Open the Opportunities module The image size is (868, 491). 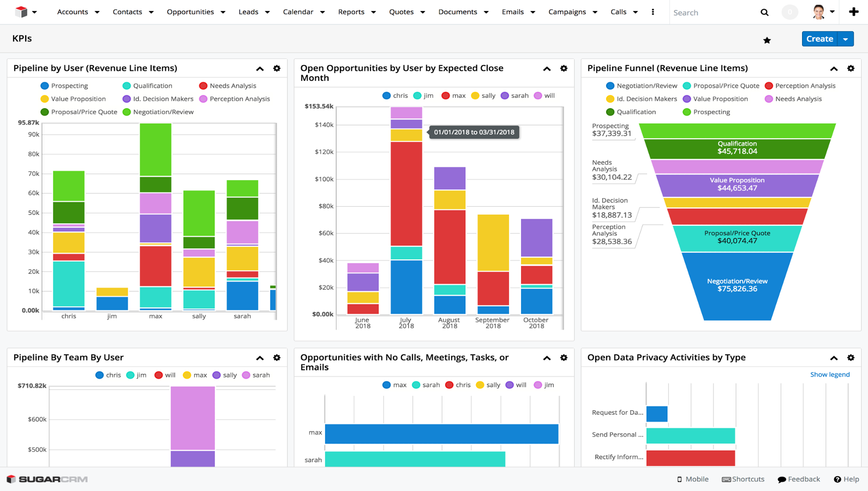pos(190,12)
